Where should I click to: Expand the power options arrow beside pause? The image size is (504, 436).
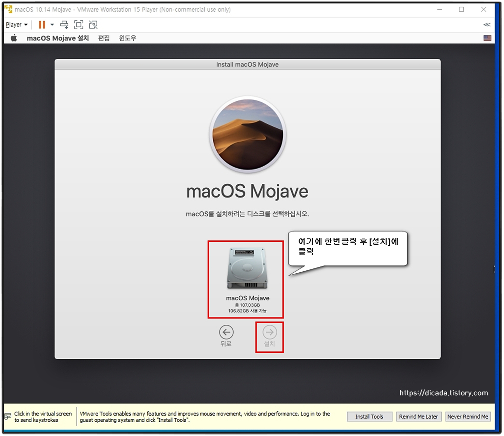[x=52, y=25]
